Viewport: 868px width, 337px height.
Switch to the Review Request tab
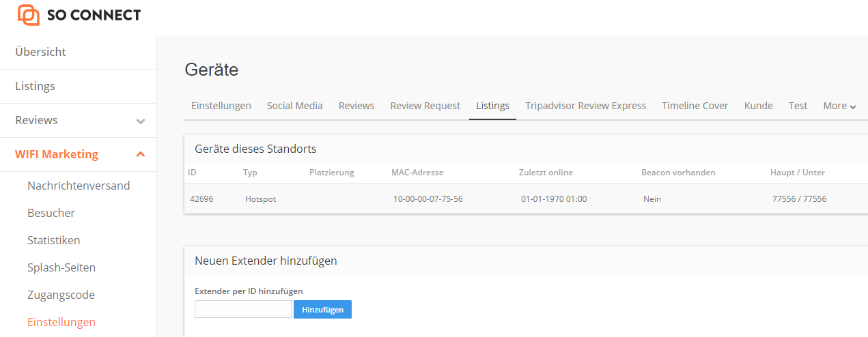pyautogui.click(x=425, y=106)
